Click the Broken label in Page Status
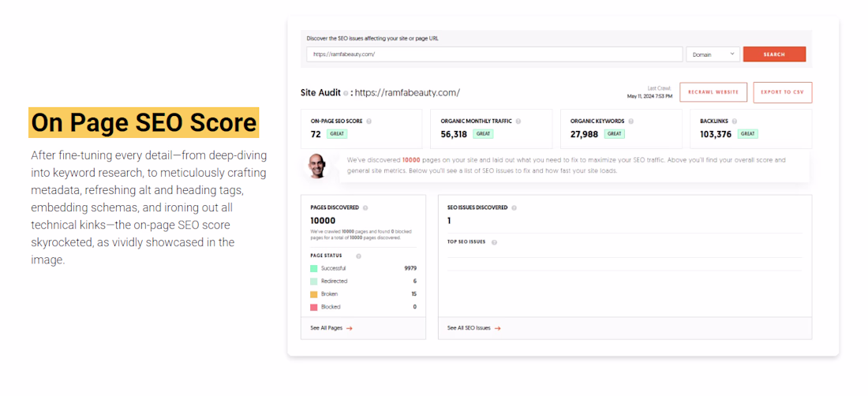The width and height of the screenshot is (868, 396). point(329,293)
